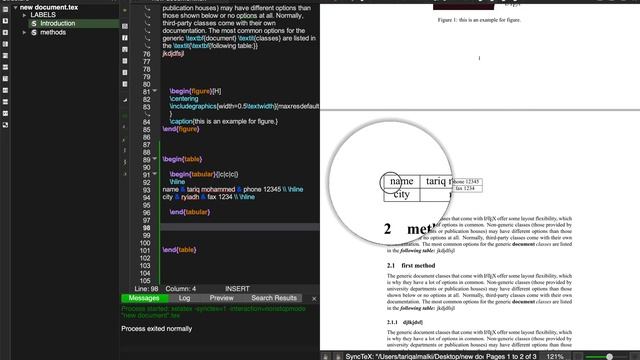640x360 pixels.
Task: Click the 'Process exited normally' message
Action: 156,329
